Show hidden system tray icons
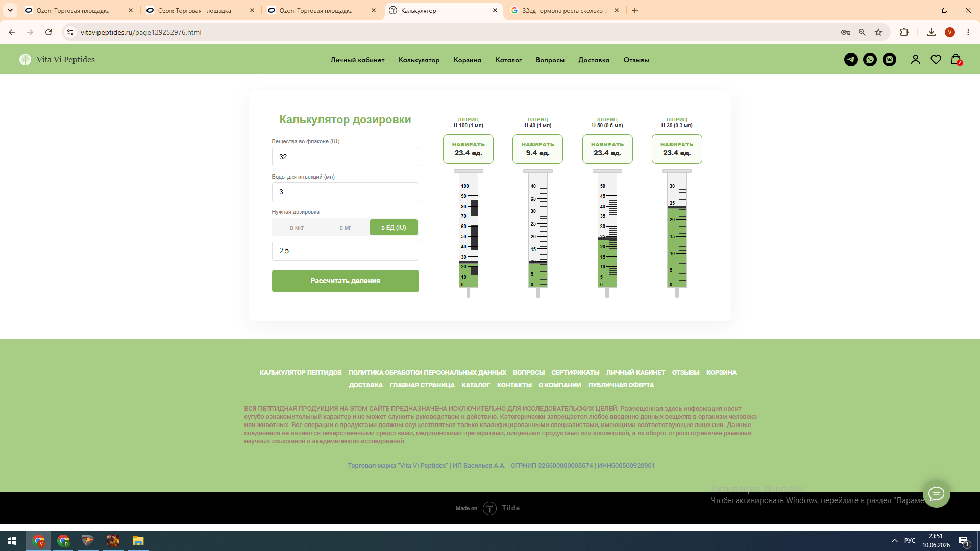Image resolution: width=980 pixels, height=551 pixels. (x=894, y=541)
